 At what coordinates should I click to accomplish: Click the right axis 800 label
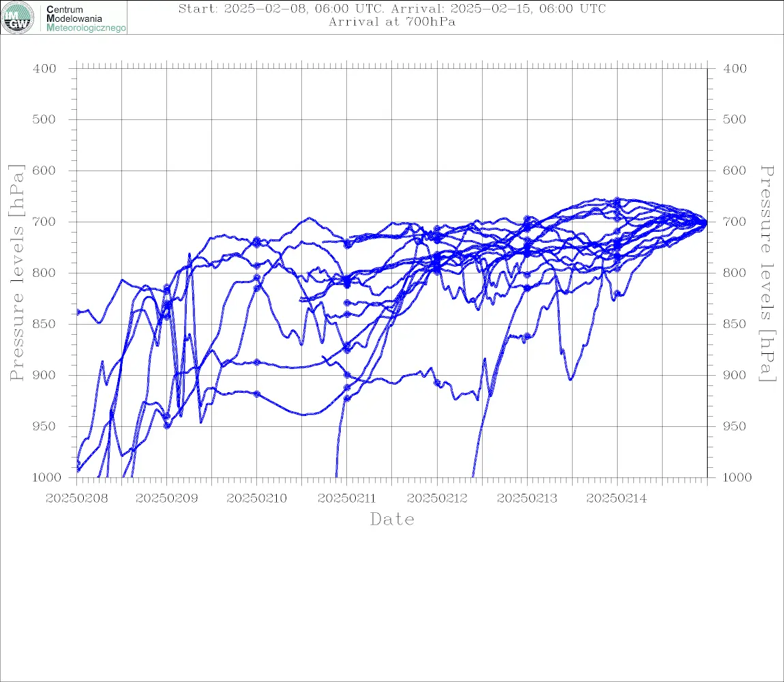click(x=734, y=273)
